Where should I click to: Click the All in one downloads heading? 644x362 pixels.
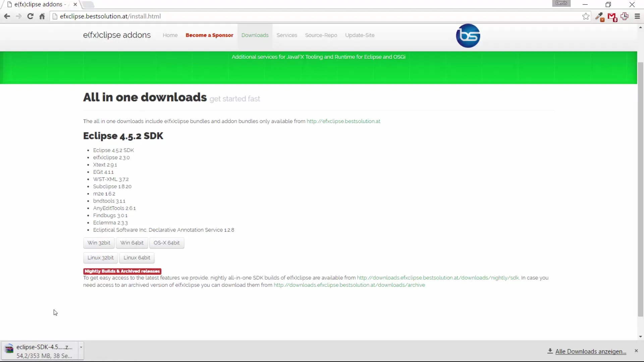point(145,97)
